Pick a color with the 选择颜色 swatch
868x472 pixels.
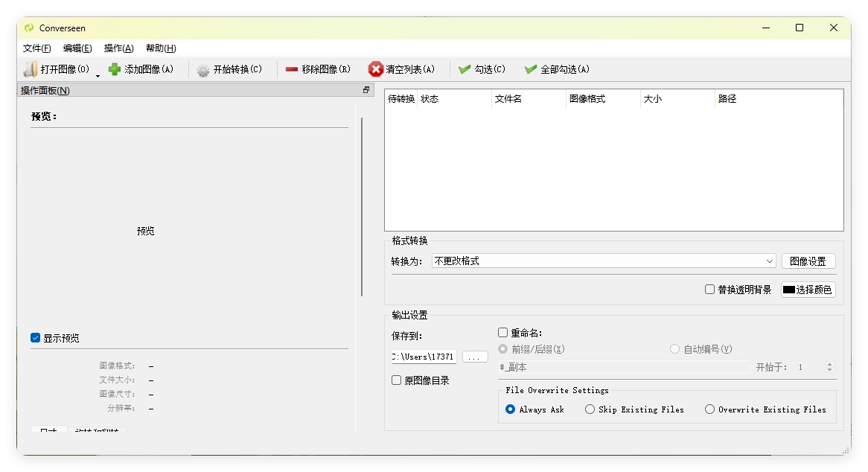click(808, 290)
